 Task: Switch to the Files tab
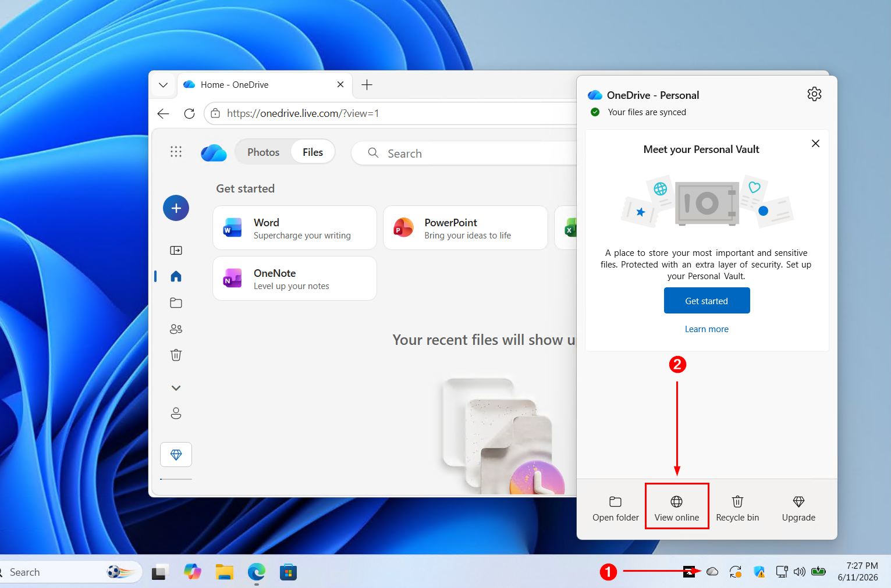pos(313,152)
